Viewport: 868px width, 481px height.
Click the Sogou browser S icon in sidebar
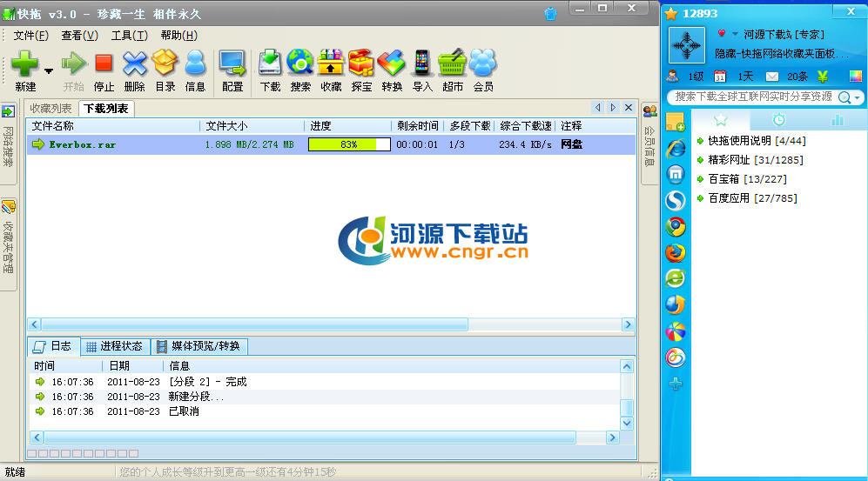tap(676, 201)
